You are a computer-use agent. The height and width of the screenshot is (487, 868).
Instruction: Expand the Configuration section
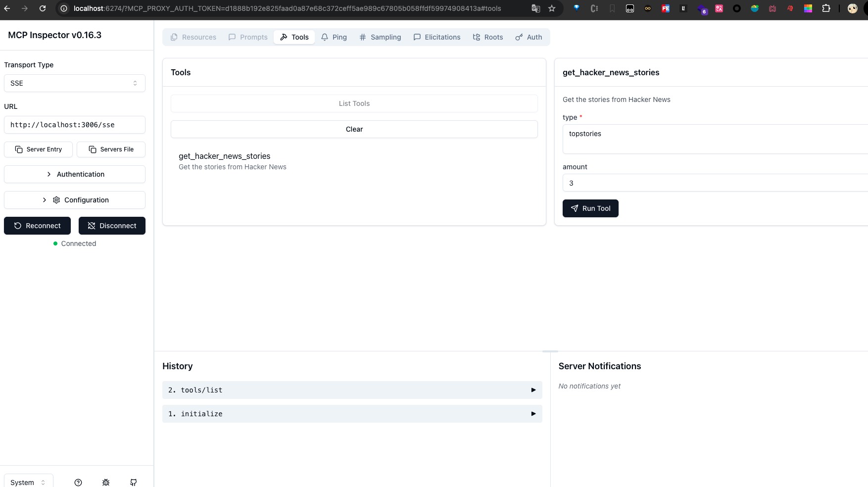75,200
